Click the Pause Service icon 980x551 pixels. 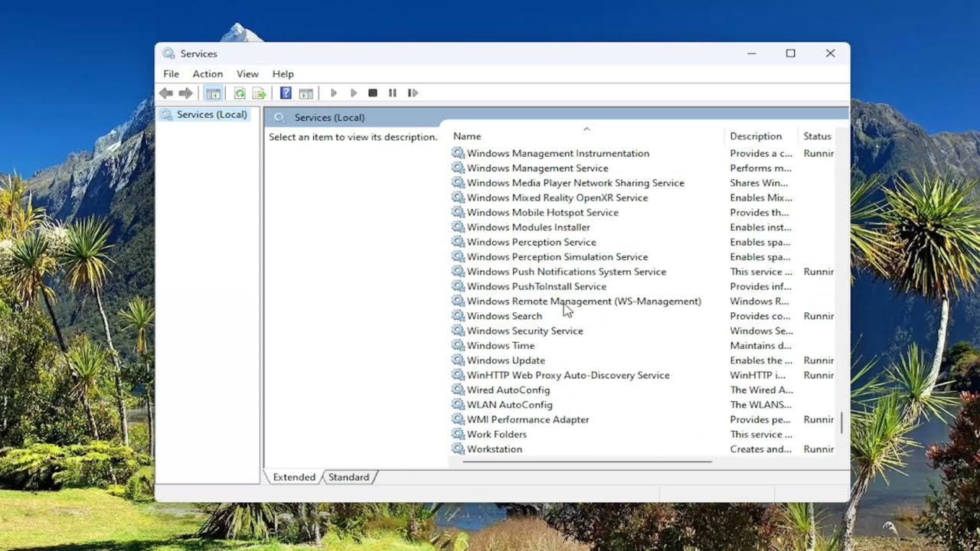coord(393,93)
